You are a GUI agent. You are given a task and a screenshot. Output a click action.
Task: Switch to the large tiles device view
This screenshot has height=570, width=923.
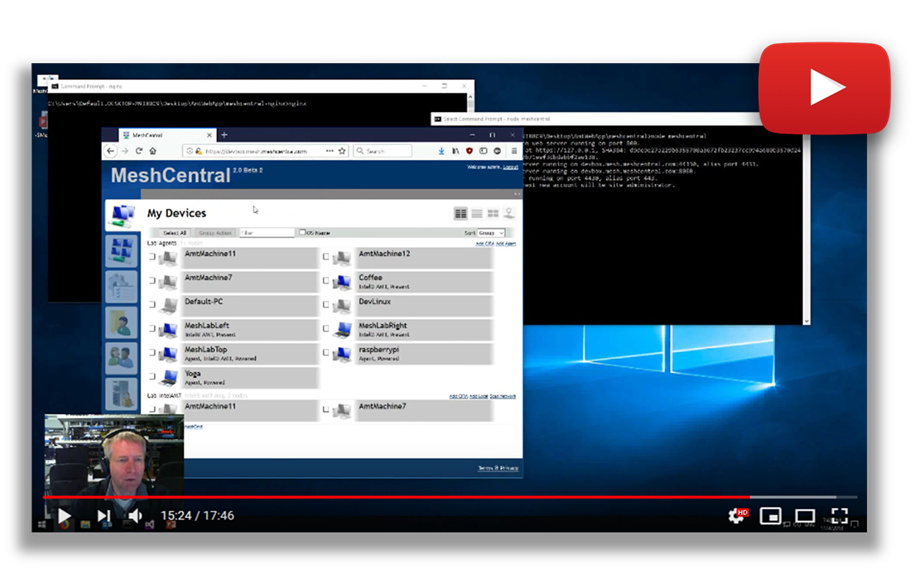pos(493,213)
